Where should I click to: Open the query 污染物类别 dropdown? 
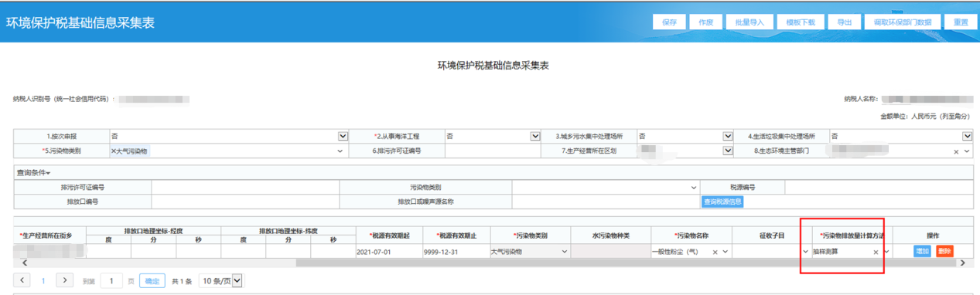coord(606,187)
